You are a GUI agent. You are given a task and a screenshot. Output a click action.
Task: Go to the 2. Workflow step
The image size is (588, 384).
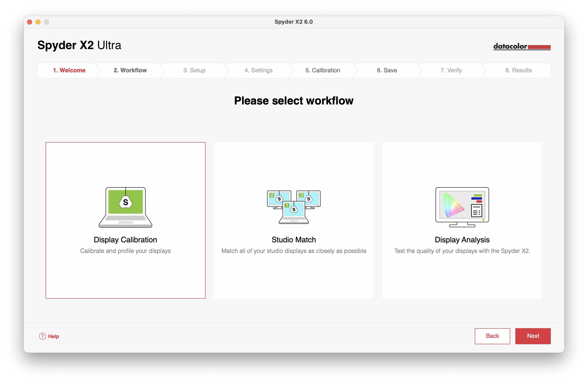130,70
